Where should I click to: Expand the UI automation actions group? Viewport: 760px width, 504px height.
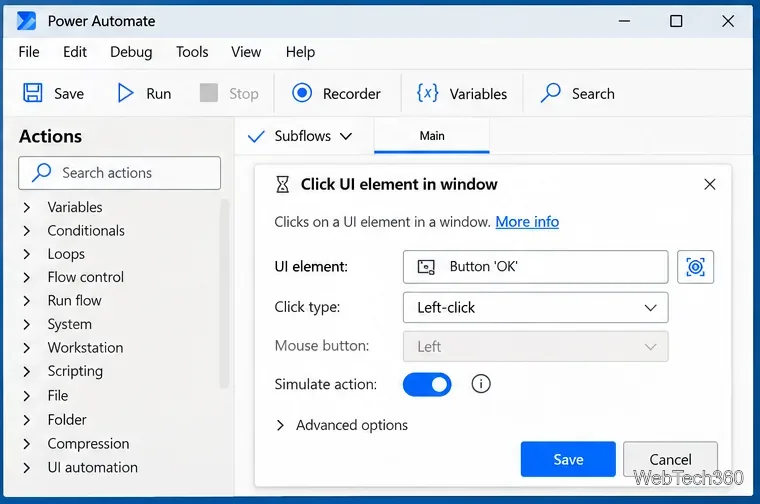tap(27, 468)
